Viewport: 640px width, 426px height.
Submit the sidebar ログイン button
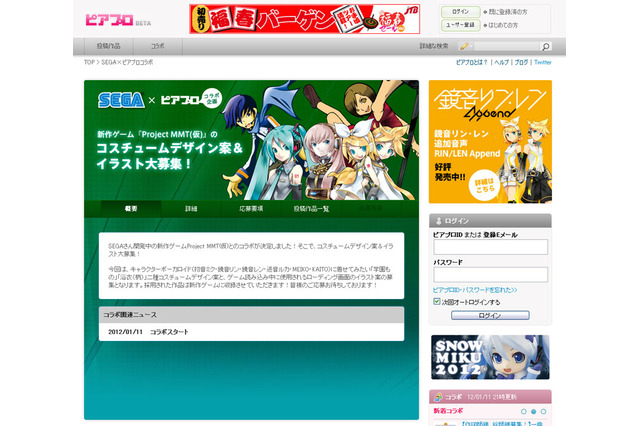tap(490, 315)
